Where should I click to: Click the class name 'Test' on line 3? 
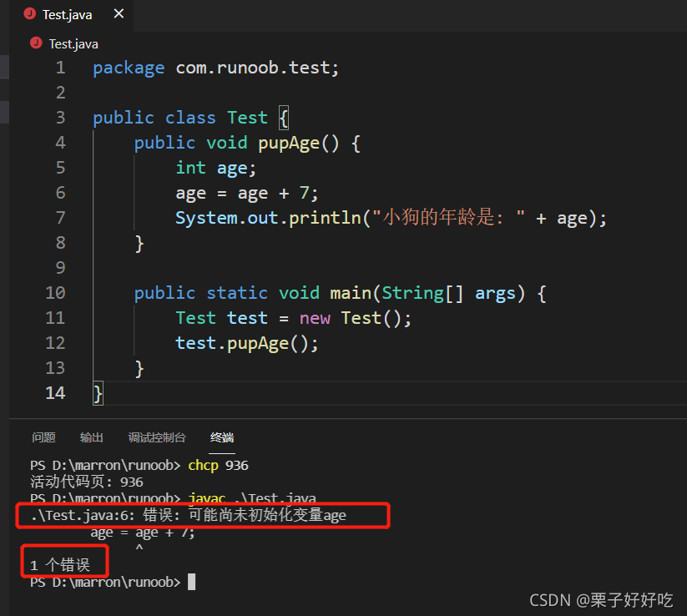(x=247, y=118)
